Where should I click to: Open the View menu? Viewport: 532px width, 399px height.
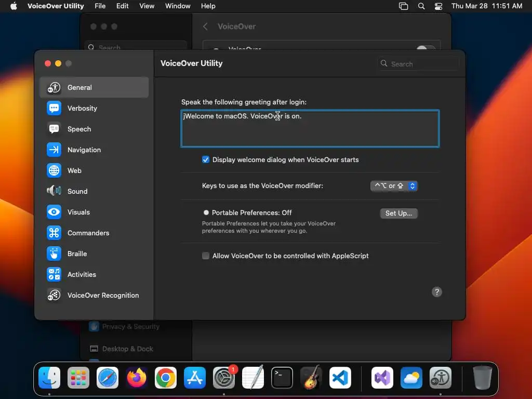pos(147,6)
